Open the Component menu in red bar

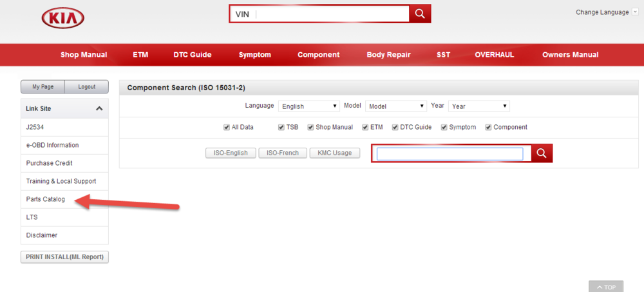[319, 55]
